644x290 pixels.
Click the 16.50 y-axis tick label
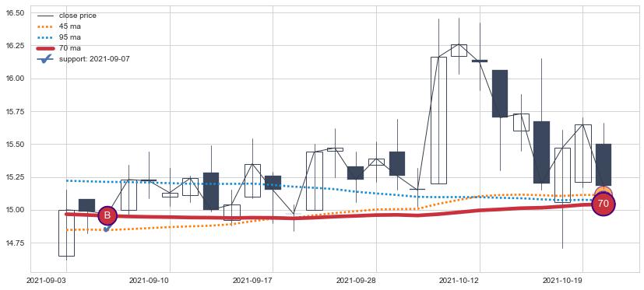16,13
